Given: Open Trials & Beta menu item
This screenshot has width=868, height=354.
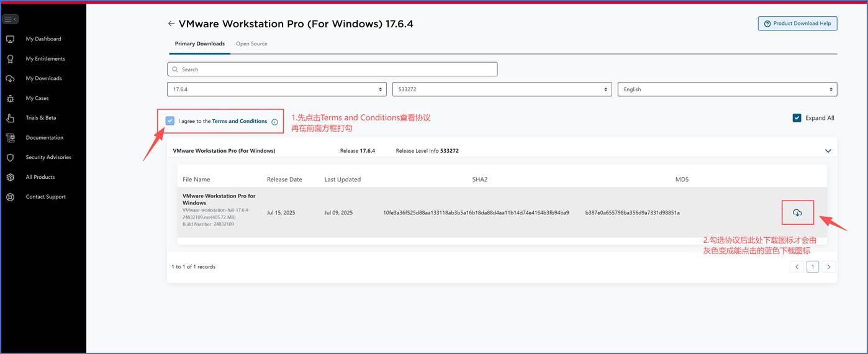Looking at the screenshot, I should pyautogui.click(x=41, y=118).
